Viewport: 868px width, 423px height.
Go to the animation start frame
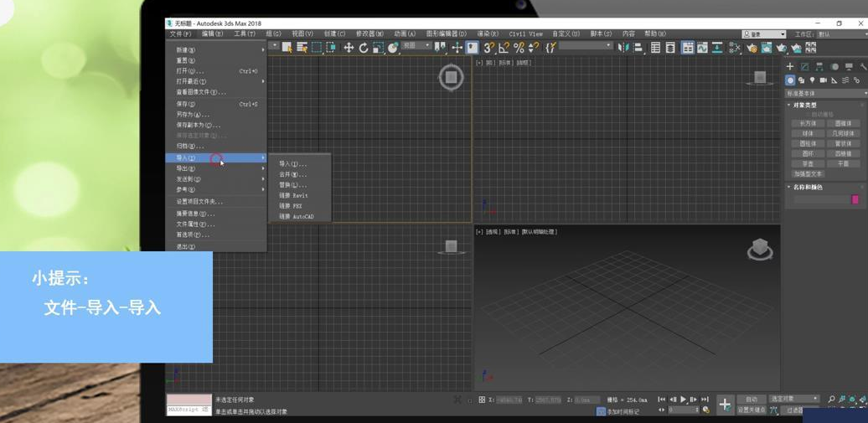pos(662,400)
